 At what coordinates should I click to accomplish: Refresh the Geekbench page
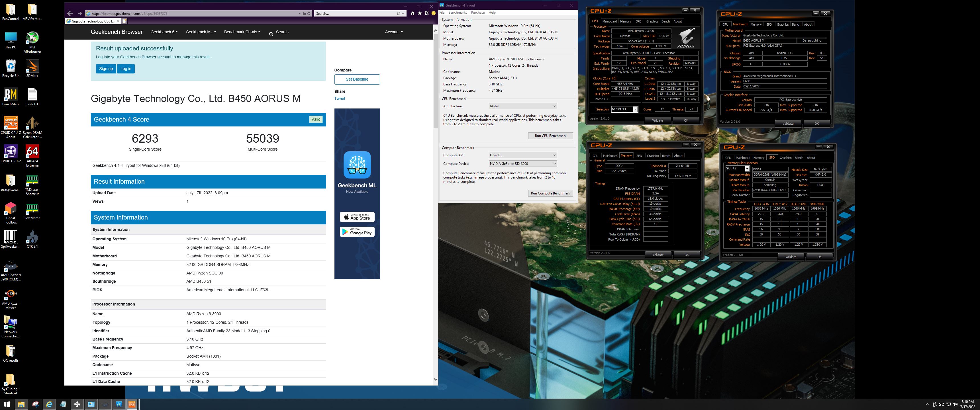tap(309, 13)
